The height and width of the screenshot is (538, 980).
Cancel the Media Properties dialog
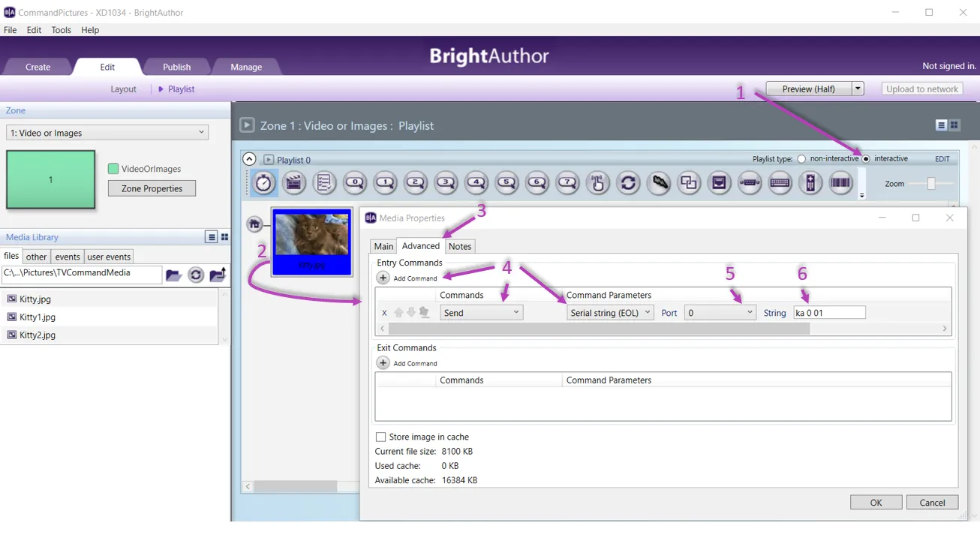(x=932, y=503)
